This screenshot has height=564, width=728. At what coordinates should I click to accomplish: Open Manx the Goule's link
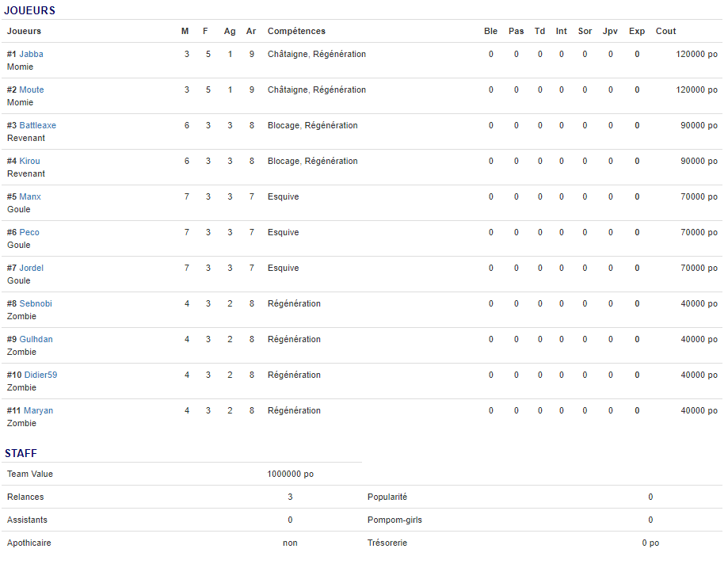tap(30, 196)
